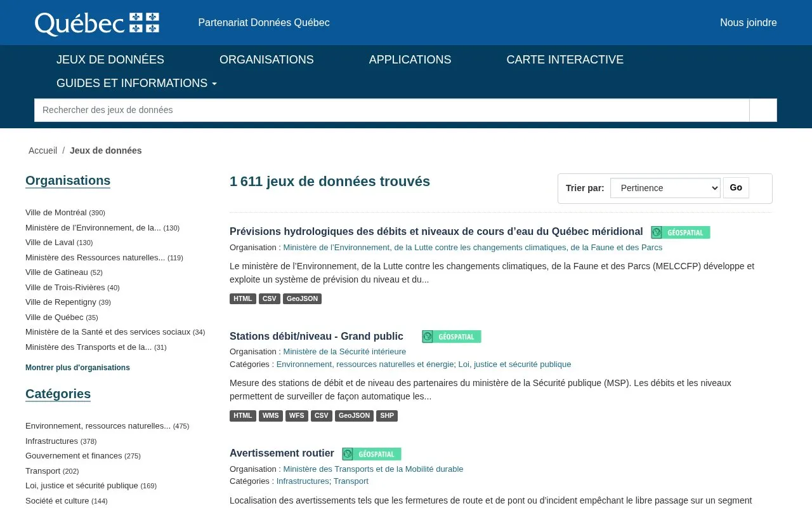Click the Jeux de données breadcrumb
Image resolution: width=812 pixels, height=508 pixels.
pyautogui.click(x=106, y=150)
